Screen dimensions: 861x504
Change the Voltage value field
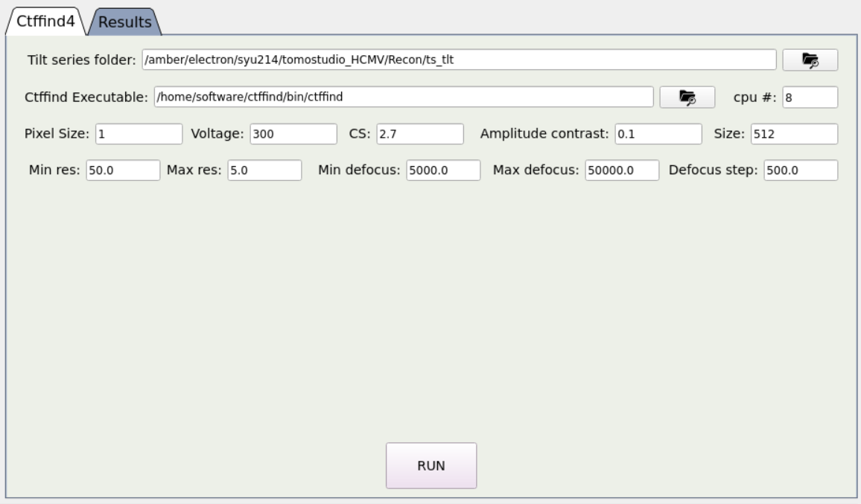(293, 134)
